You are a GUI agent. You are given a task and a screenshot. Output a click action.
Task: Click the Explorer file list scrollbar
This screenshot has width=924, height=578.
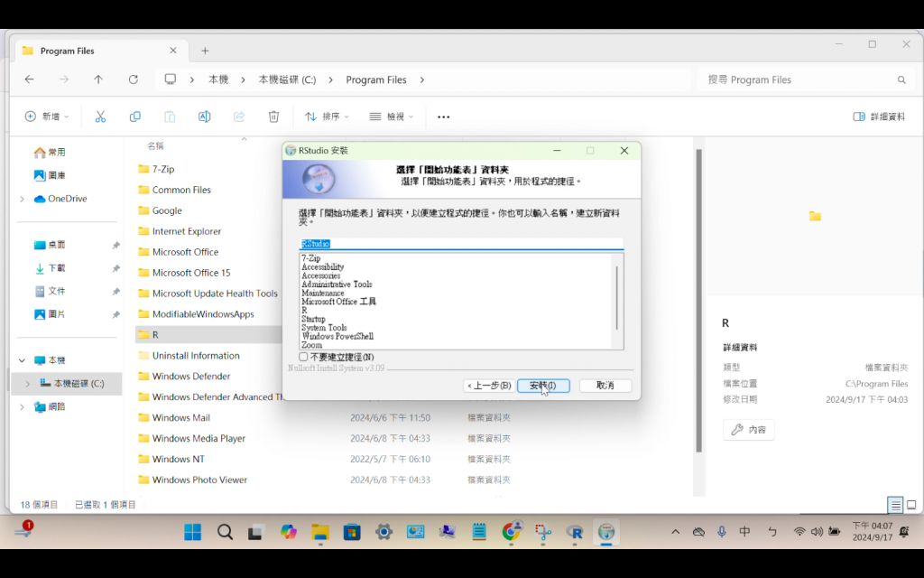699,301
